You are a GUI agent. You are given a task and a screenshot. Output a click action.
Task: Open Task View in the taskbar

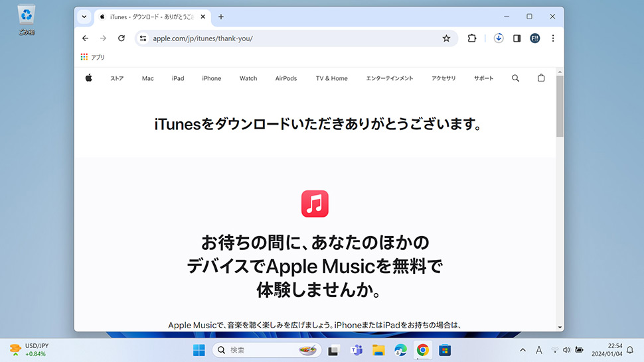click(x=333, y=350)
